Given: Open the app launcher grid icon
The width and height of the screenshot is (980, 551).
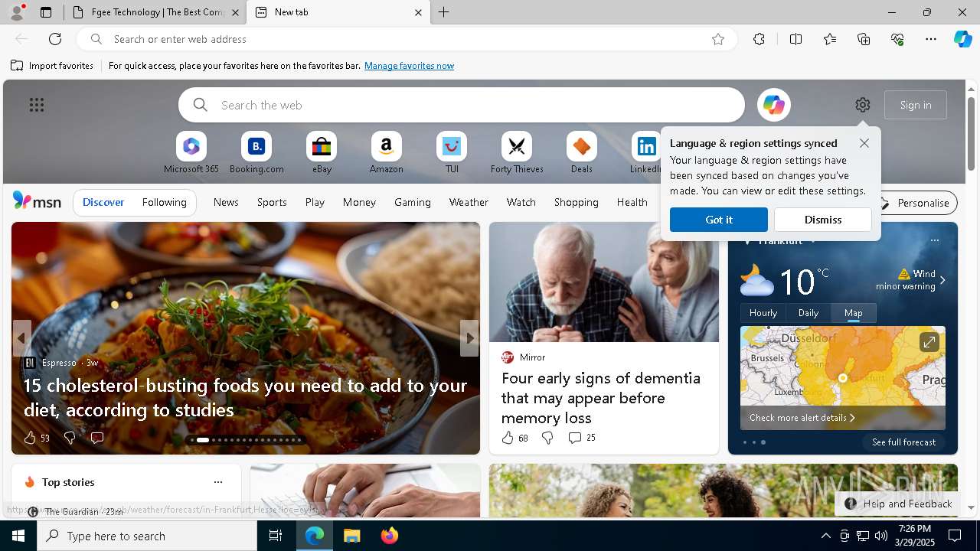Looking at the screenshot, I should pos(37,105).
